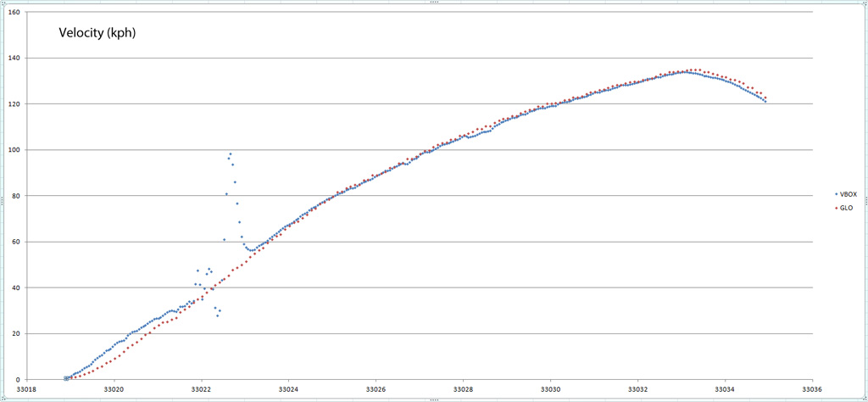
Task: Click the 0 label on vertical axis
Action: pos(19,379)
